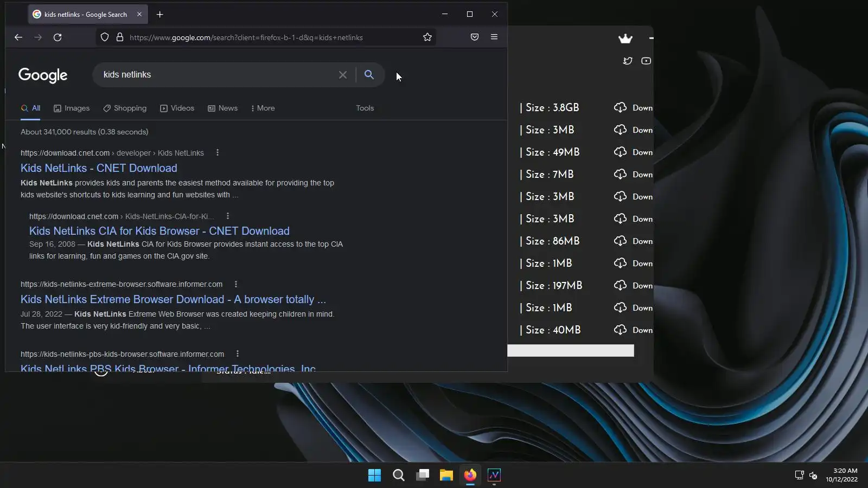Open the options menu beside the kids-netlinks-extreme-browser URL

point(236,284)
